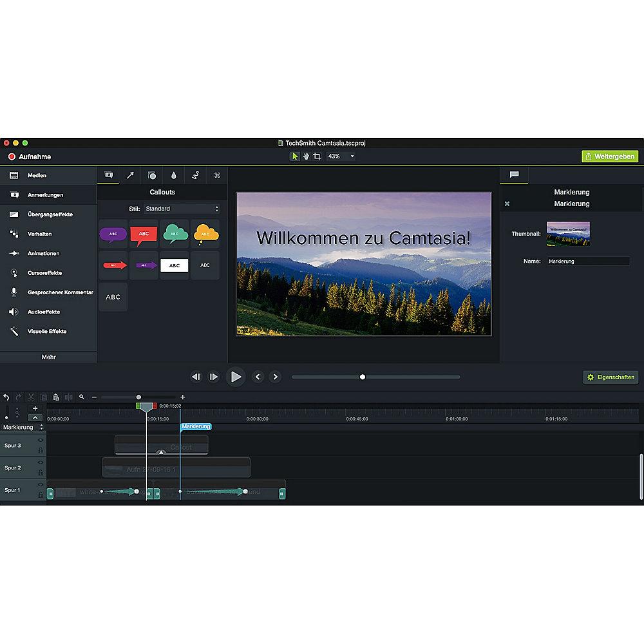Select the hand pan tool

(306, 156)
